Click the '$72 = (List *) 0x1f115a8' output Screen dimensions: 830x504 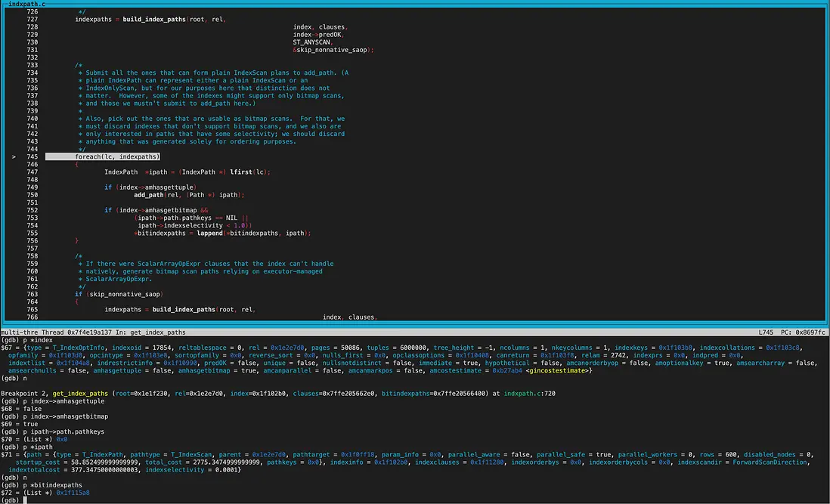45,493
